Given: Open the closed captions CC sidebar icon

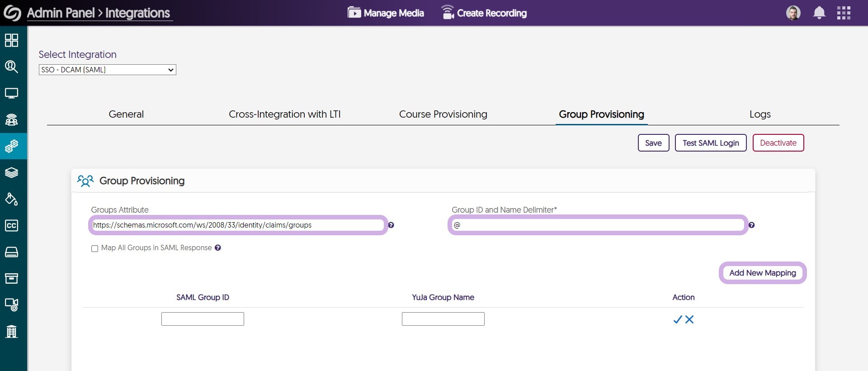Looking at the screenshot, I should pos(11,225).
